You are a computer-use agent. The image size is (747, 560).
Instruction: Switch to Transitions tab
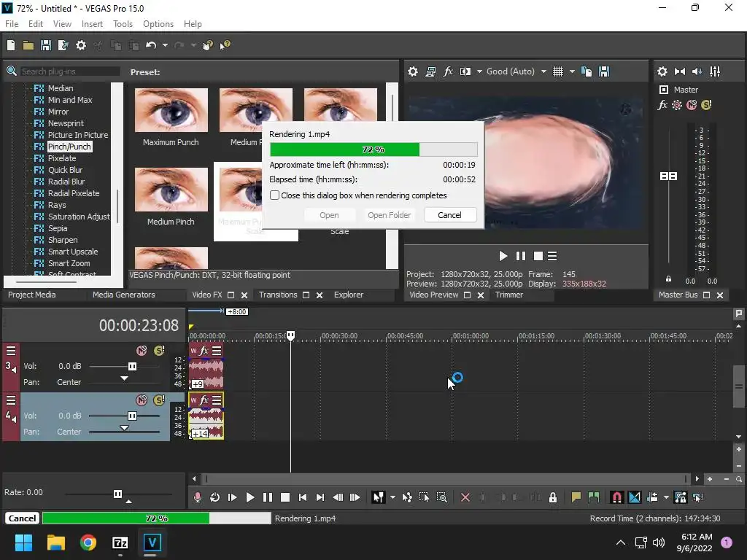(x=278, y=295)
